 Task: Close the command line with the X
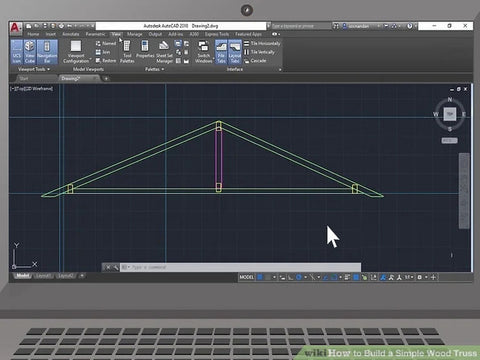[x=108, y=267]
